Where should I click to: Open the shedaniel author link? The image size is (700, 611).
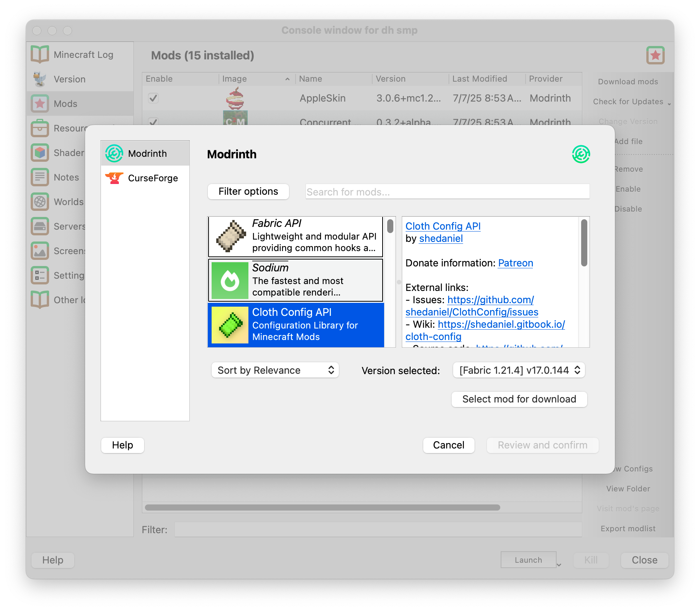tap(441, 238)
